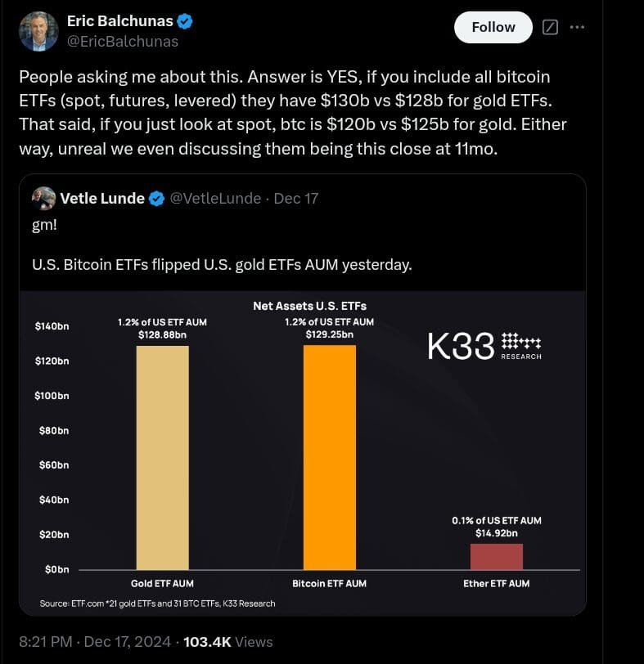644x664 pixels.
Task: Open the Grok actions icon beside Follow
Action: pyautogui.click(x=549, y=27)
